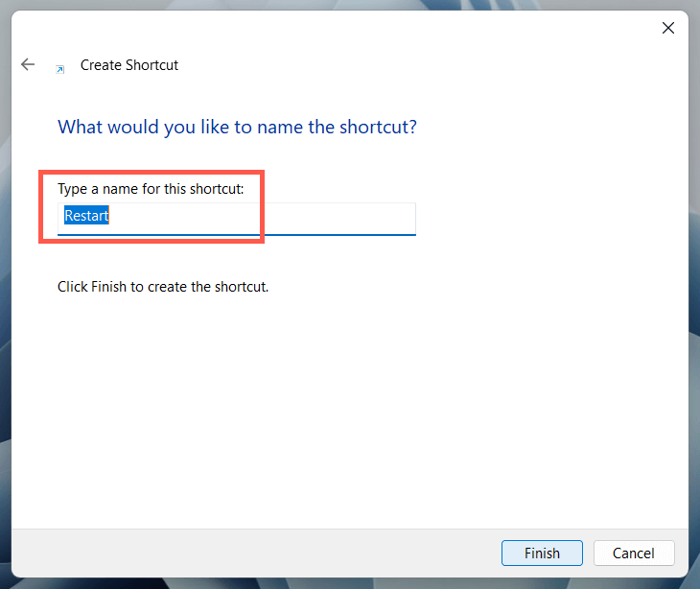Viewport: 700px width, 589px height.
Task: Click the "Type a name for this shortcut:" label
Action: [x=151, y=189]
